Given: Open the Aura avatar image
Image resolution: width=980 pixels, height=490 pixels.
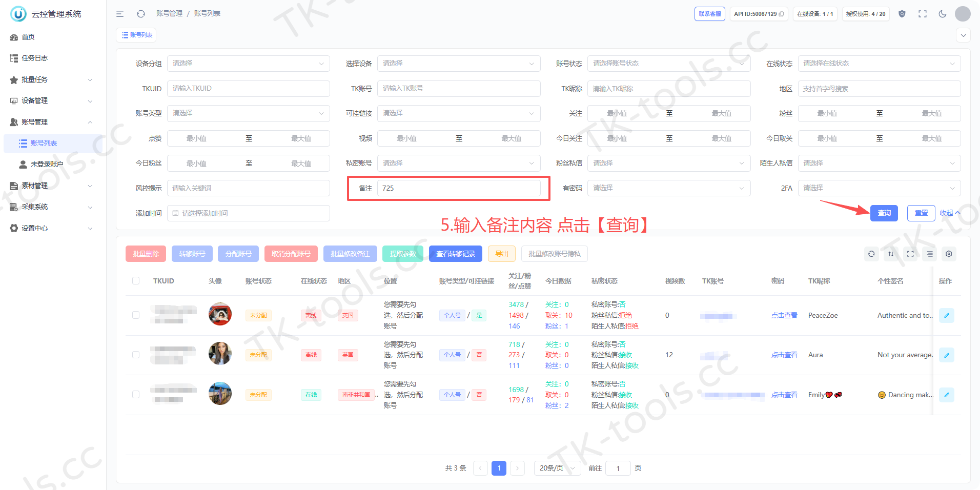Looking at the screenshot, I should [220, 353].
